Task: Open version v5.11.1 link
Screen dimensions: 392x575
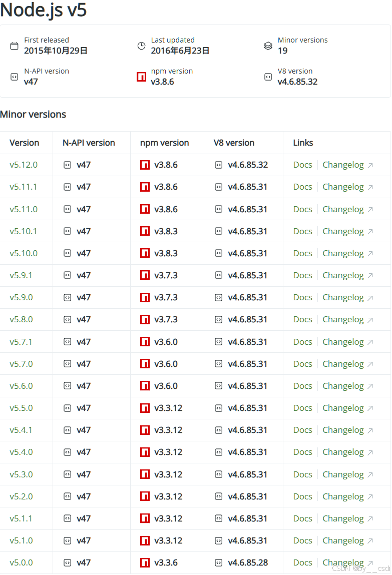Action: tap(24, 187)
